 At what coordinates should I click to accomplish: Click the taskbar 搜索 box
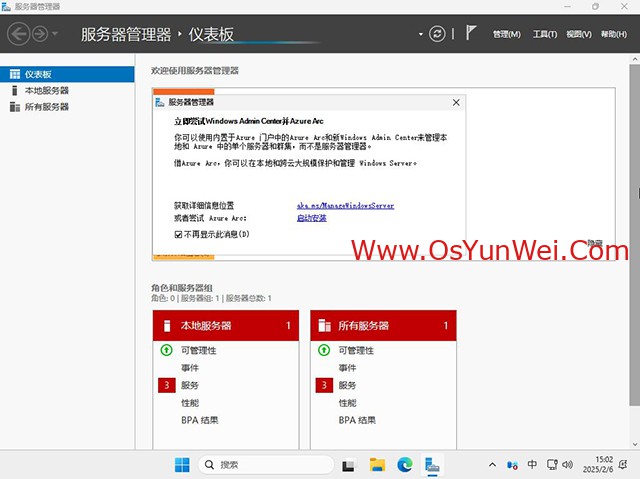266,465
